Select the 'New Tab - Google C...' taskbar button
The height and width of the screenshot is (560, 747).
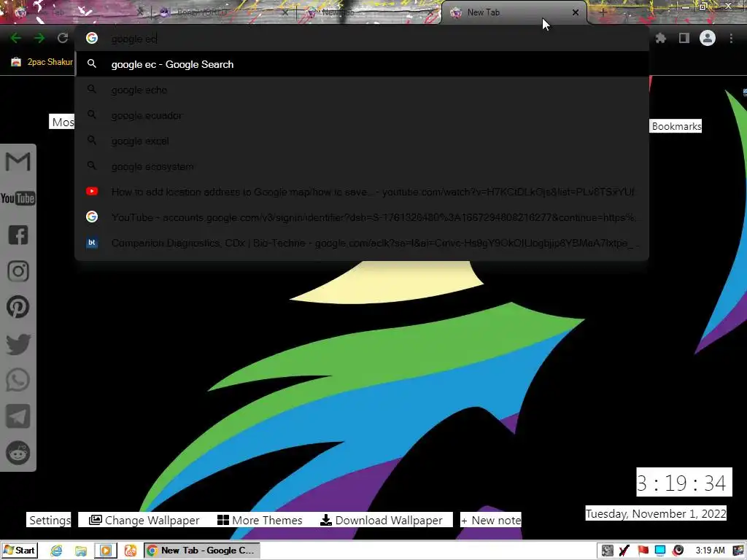[202, 551]
